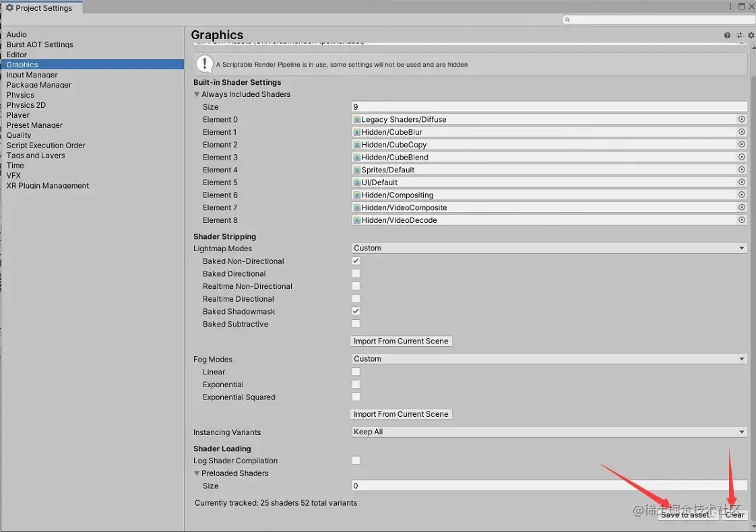Image resolution: width=756 pixels, height=532 pixels.
Task: Open object picker for Element 6 Hidden/Compositing
Action: 742,194
